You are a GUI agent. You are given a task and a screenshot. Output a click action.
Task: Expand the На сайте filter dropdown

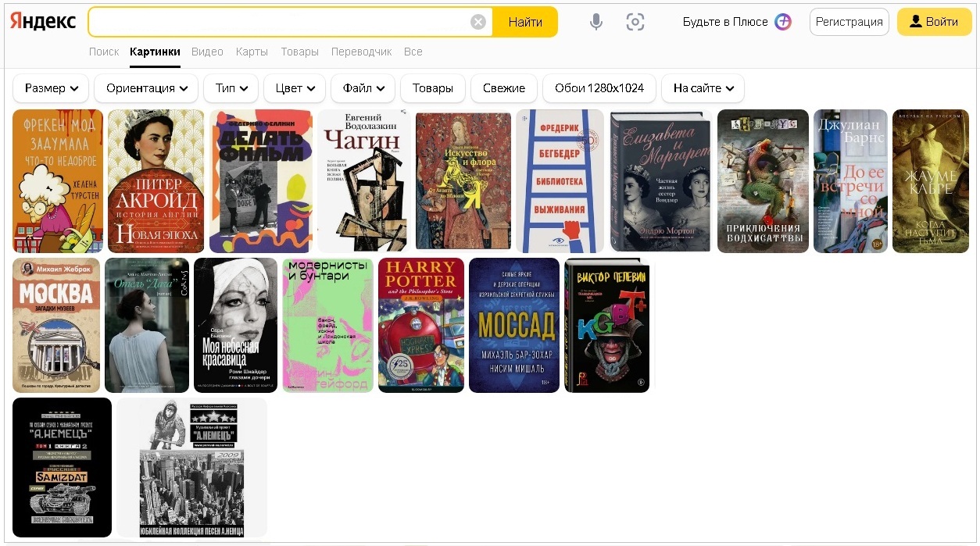tap(703, 88)
